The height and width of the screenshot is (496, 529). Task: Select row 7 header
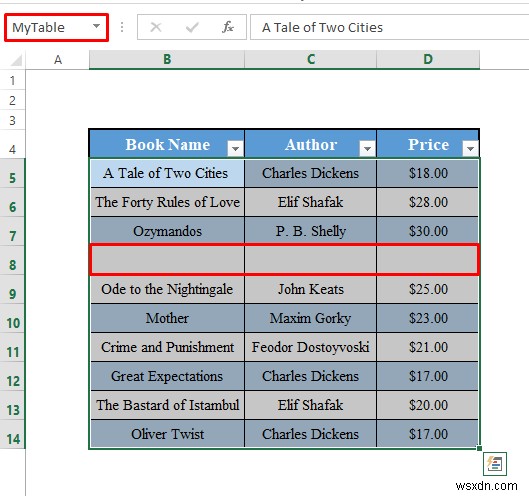[12, 231]
